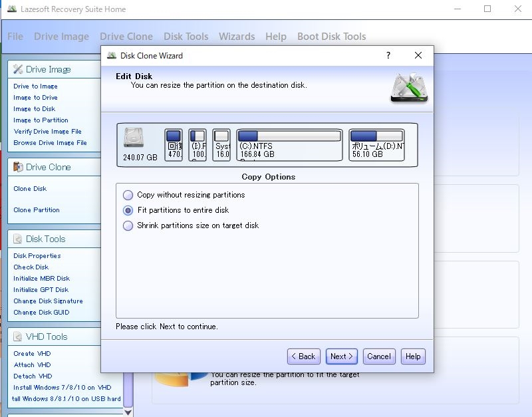Open Image to Drive link
532x417 pixels.
click(35, 97)
